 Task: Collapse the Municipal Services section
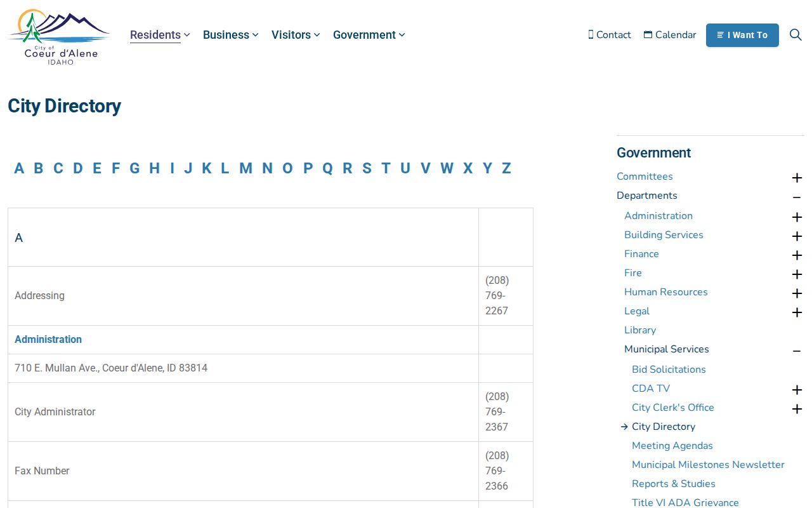(797, 351)
